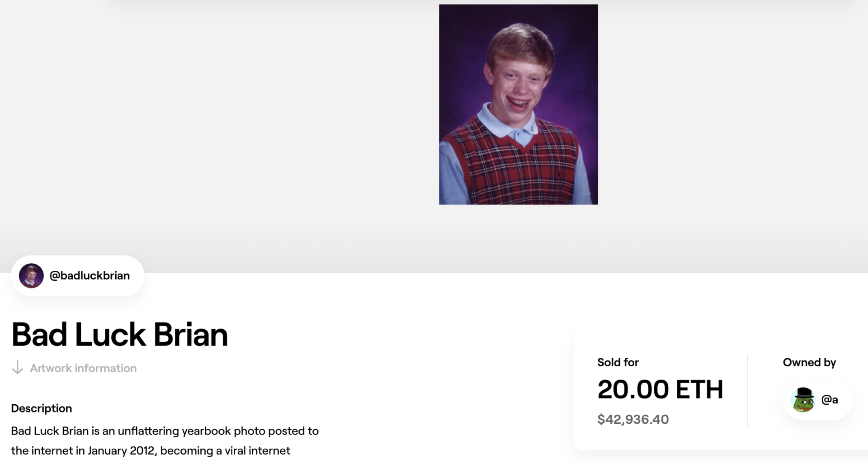Click the 'January 2012' text in description
868x464 pixels.
point(121,451)
